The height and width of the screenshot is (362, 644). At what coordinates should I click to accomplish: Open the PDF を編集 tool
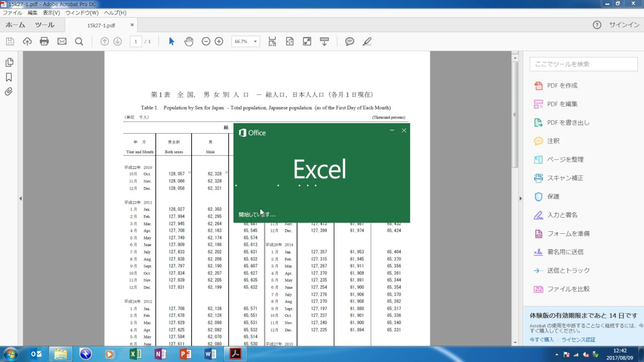562,104
